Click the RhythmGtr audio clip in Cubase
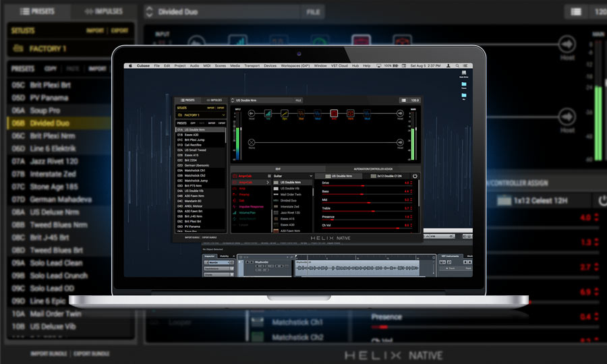 click(x=357, y=268)
